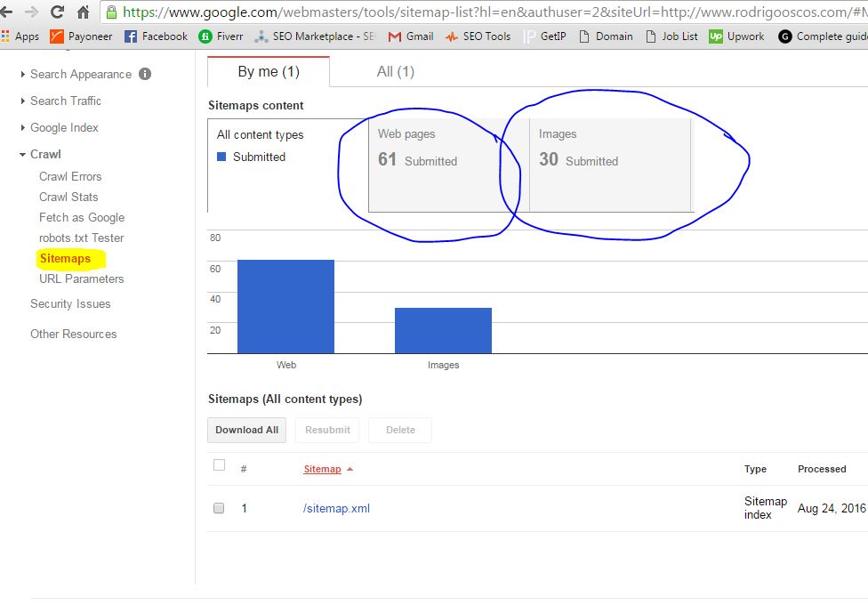This screenshot has width=868, height=605.
Task: Open robots.txt Tester page
Action: 82,238
